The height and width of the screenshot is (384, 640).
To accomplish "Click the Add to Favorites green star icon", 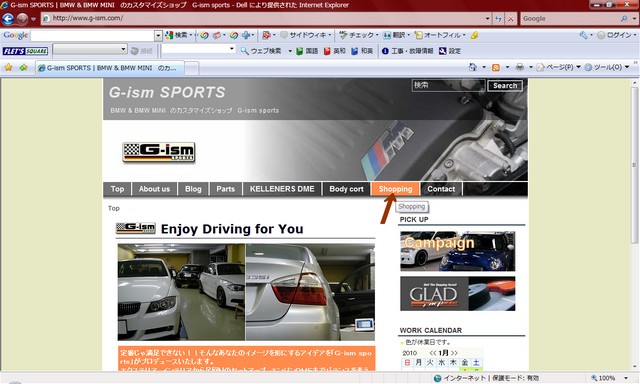I will tap(23, 67).
